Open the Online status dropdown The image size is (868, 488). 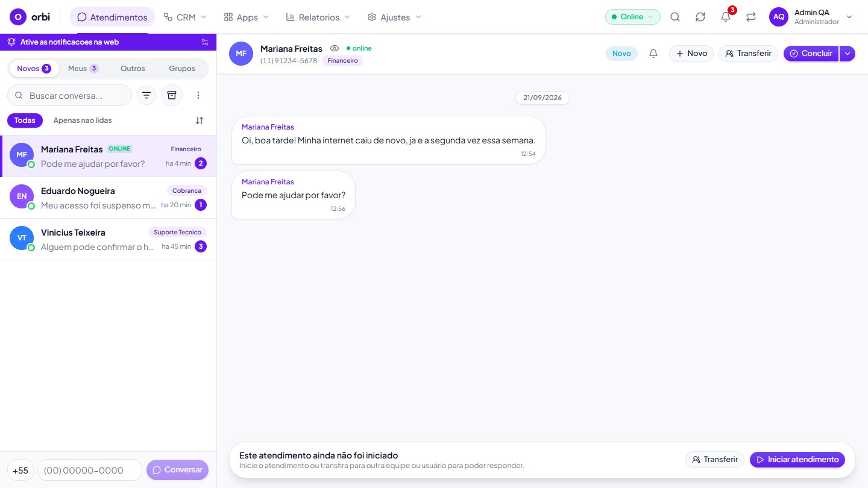tap(633, 17)
